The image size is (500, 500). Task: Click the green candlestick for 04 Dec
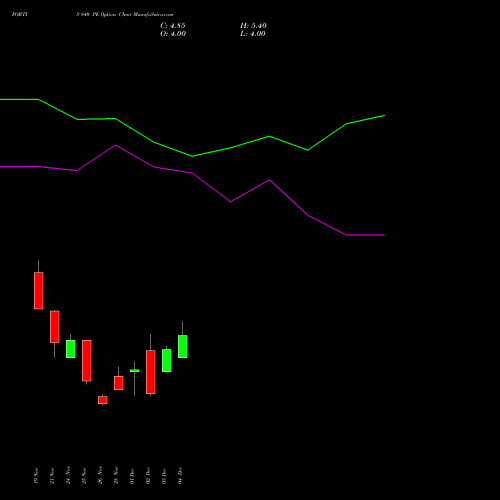point(183,346)
